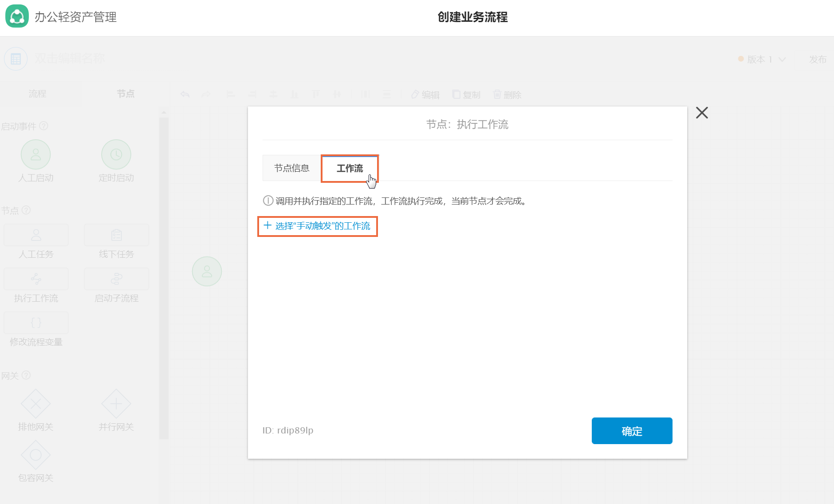Choose the 修改流程变量 braces icon
This screenshot has width=834, height=504.
point(36,323)
